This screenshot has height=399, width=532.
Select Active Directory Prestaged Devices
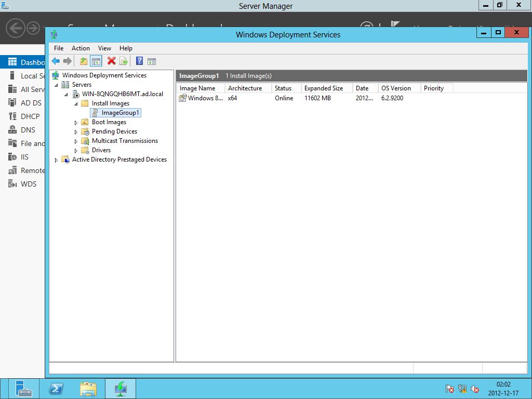click(119, 159)
